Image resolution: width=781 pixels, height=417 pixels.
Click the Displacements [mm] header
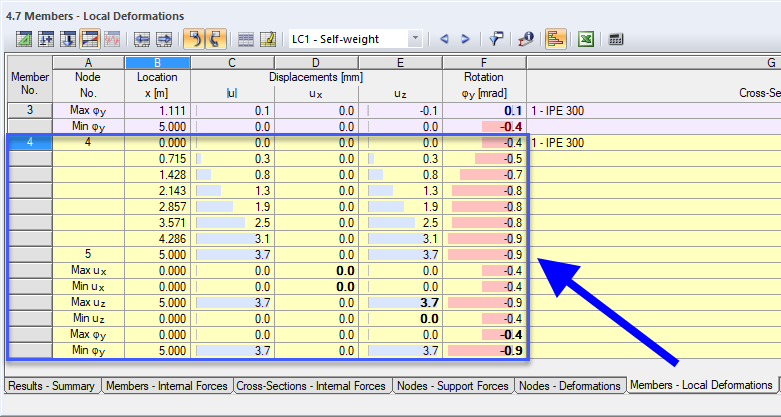click(x=316, y=77)
